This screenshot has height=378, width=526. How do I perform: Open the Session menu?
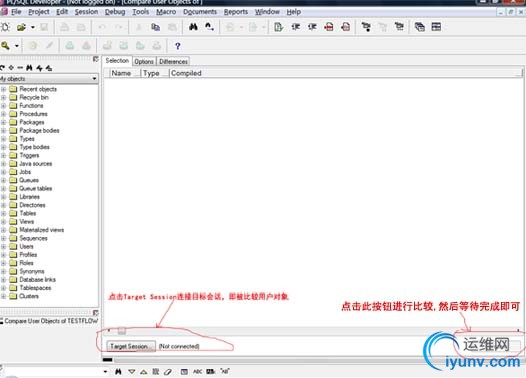(x=86, y=12)
